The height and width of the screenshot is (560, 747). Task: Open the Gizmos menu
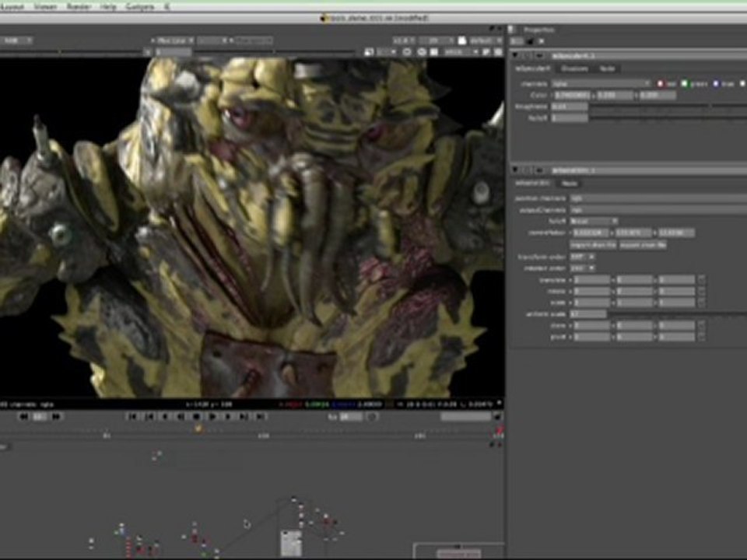[139, 7]
